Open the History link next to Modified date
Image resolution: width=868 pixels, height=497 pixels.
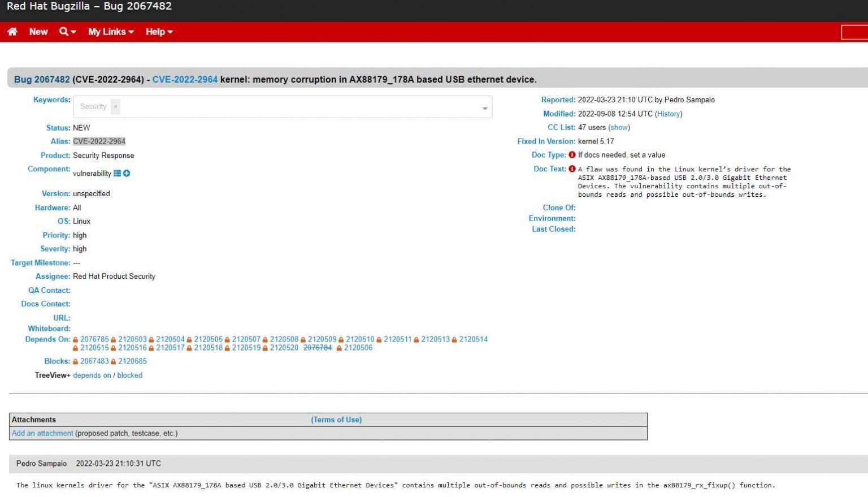point(668,114)
